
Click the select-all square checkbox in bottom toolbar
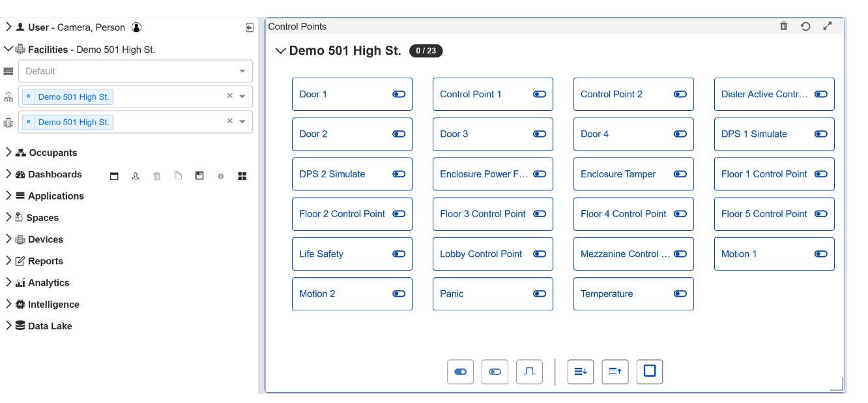click(x=649, y=372)
